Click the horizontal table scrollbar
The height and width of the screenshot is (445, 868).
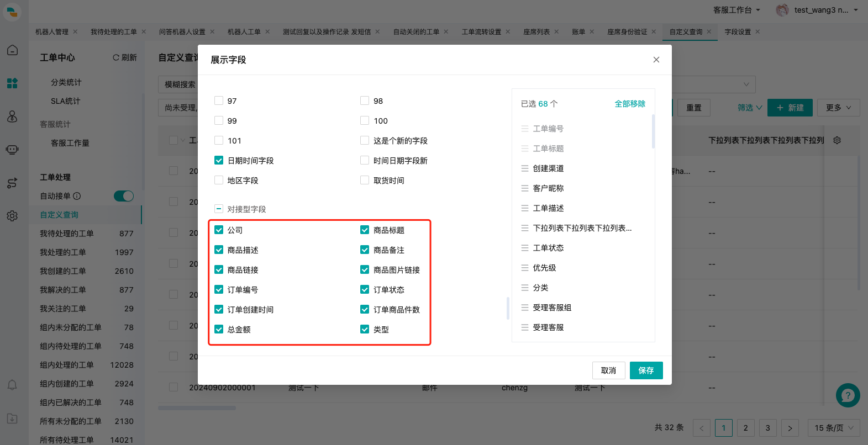(x=197, y=408)
